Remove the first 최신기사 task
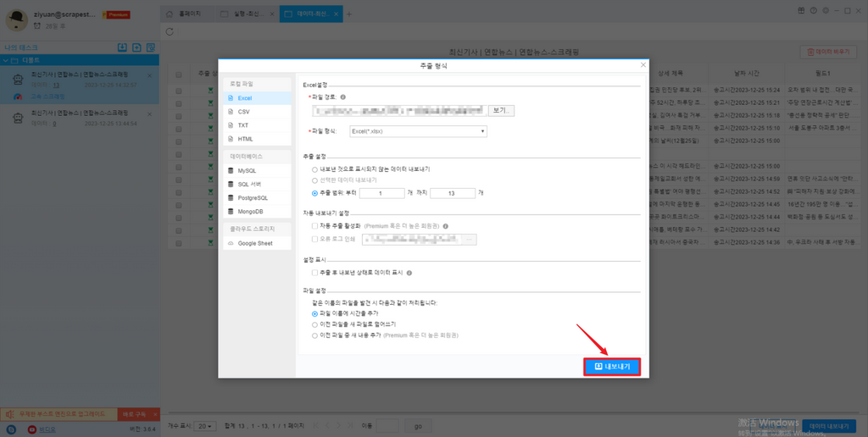Image resolution: width=868 pixels, height=437 pixels. pyautogui.click(x=149, y=75)
